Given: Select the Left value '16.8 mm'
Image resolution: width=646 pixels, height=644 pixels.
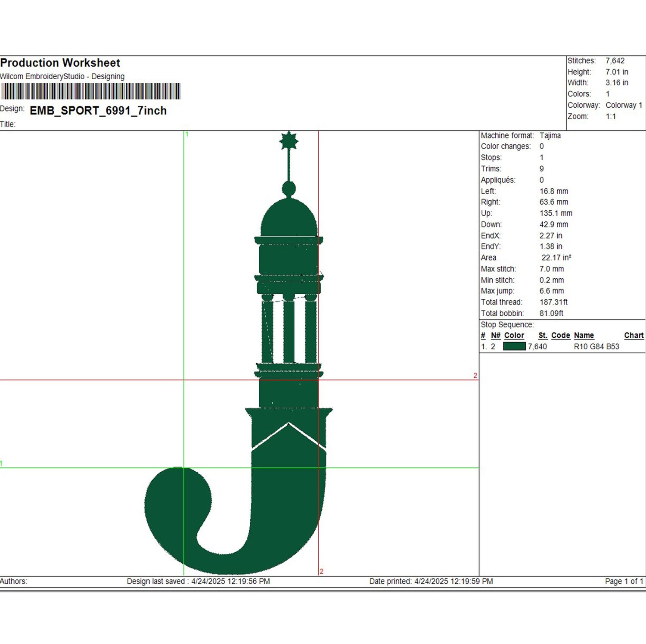Looking at the screenshot, I should pos(554,191).
